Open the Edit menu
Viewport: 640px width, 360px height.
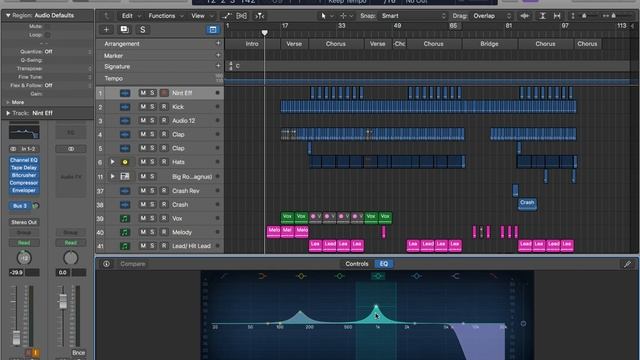point(131,16)
